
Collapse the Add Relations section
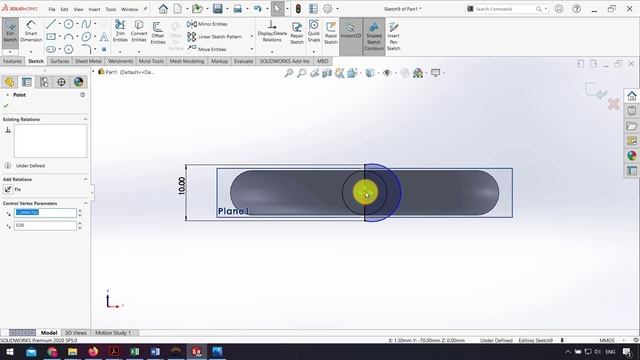85,179
